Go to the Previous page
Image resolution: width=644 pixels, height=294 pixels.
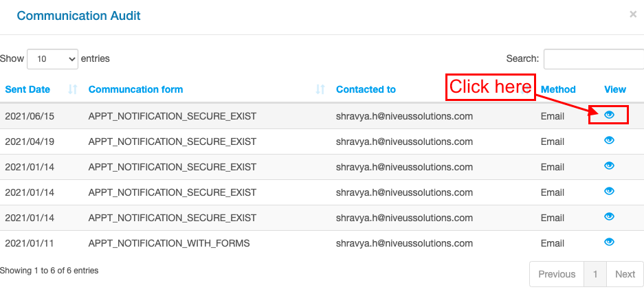[557, 274]
